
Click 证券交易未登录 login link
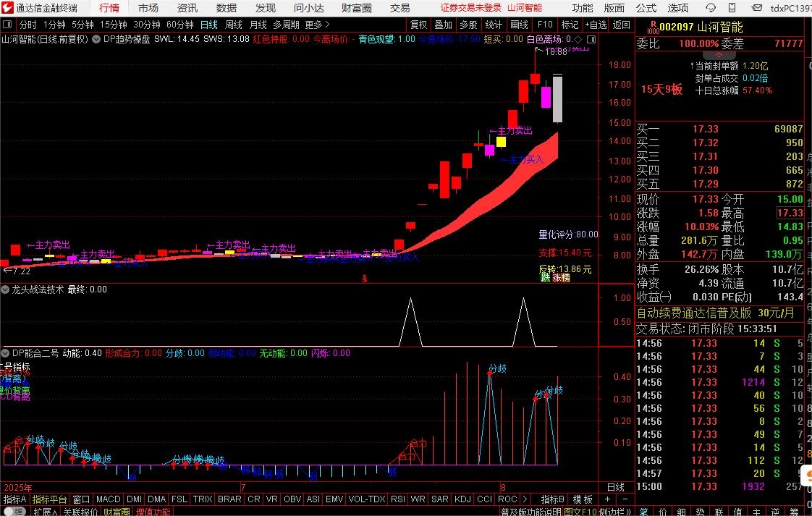[471, 8]
